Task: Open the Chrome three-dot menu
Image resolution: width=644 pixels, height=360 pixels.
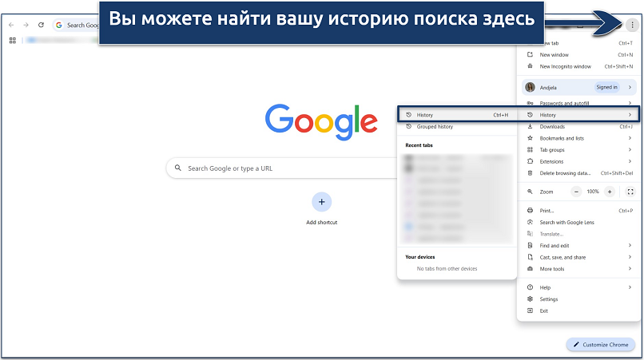Action: (632, 26)
